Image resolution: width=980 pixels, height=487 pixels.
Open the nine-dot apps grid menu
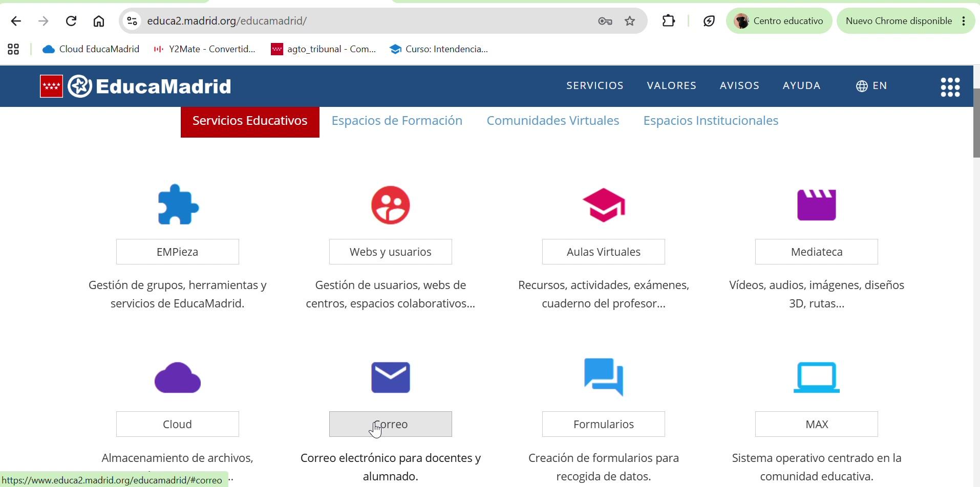(950, 87)
